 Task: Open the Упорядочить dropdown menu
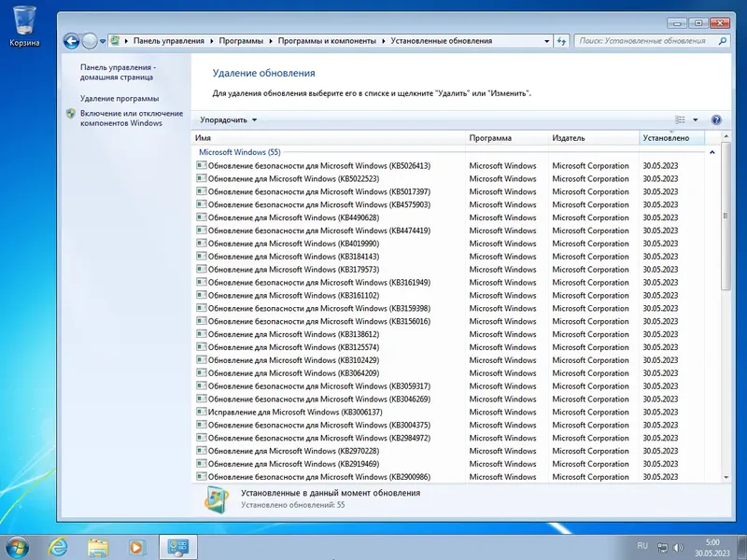tap(224, 119)
